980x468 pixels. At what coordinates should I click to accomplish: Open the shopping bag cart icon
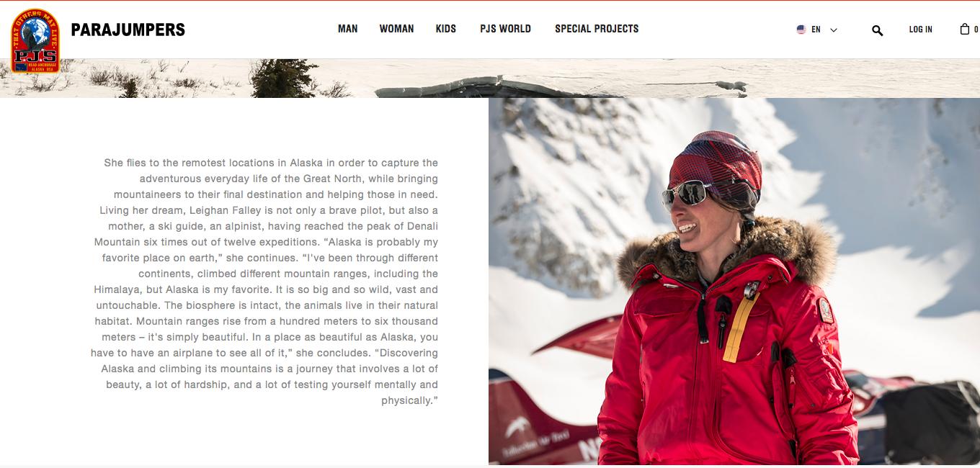(x=964, y=30)
